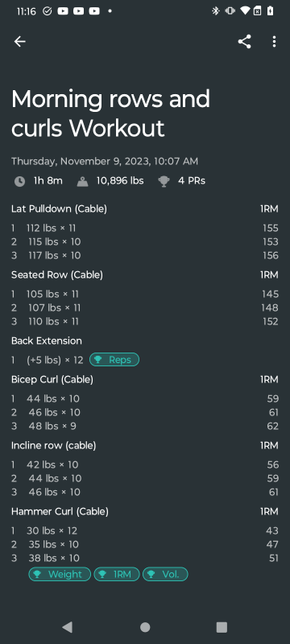
Task: Open the three-dot overflow menu
Action: point(274,42)
